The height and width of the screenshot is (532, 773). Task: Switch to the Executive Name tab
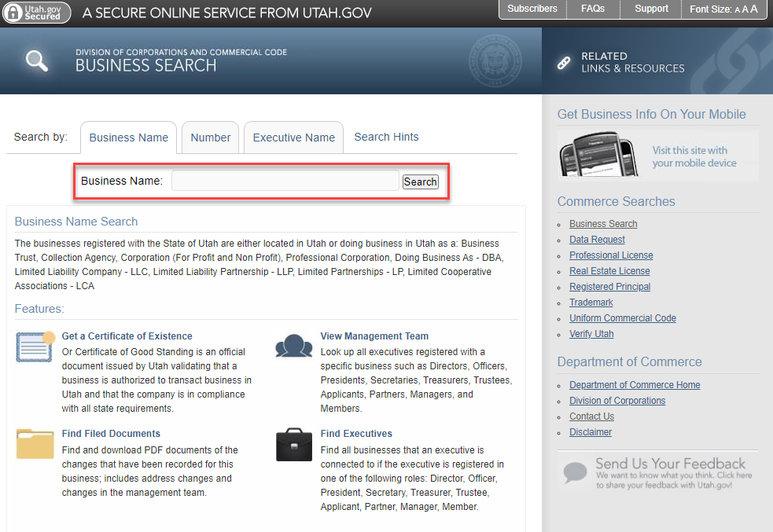click(x=293, y=138)
